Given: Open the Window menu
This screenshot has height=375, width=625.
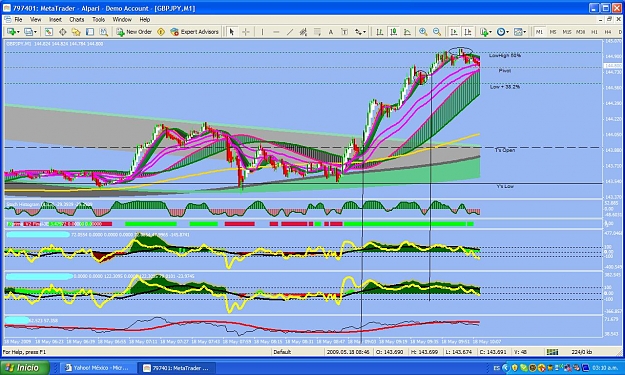Looking at the screenshot, I should (122, 20).
